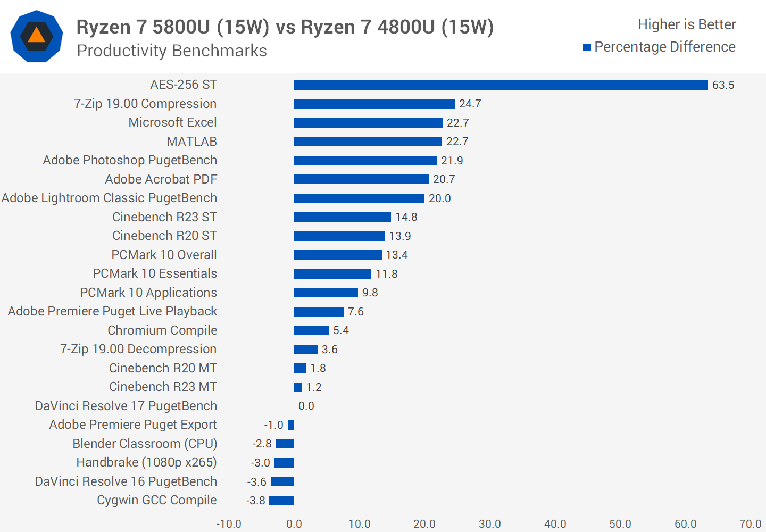
Task: Click the 63.5 value label
Action: tap(723, 85)
